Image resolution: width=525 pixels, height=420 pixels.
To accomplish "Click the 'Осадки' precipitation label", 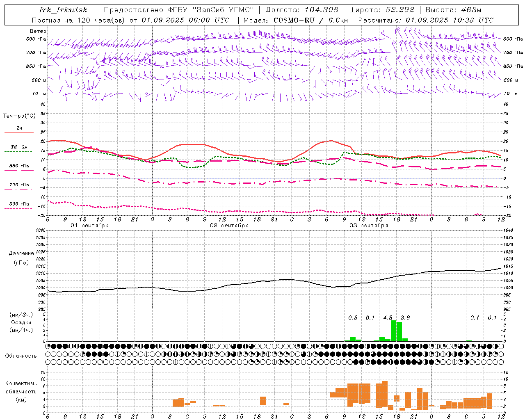I will [21, 322].
